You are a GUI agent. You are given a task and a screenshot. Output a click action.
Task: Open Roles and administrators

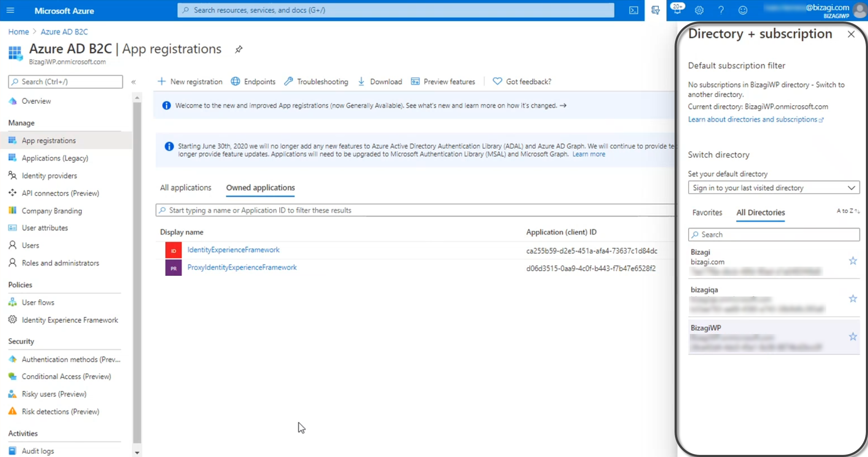coord(60,263)
